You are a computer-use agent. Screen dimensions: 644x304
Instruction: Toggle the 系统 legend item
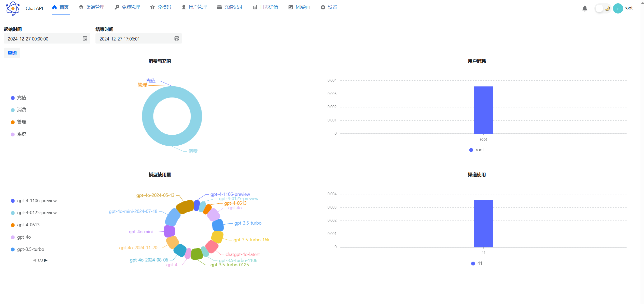19,134
